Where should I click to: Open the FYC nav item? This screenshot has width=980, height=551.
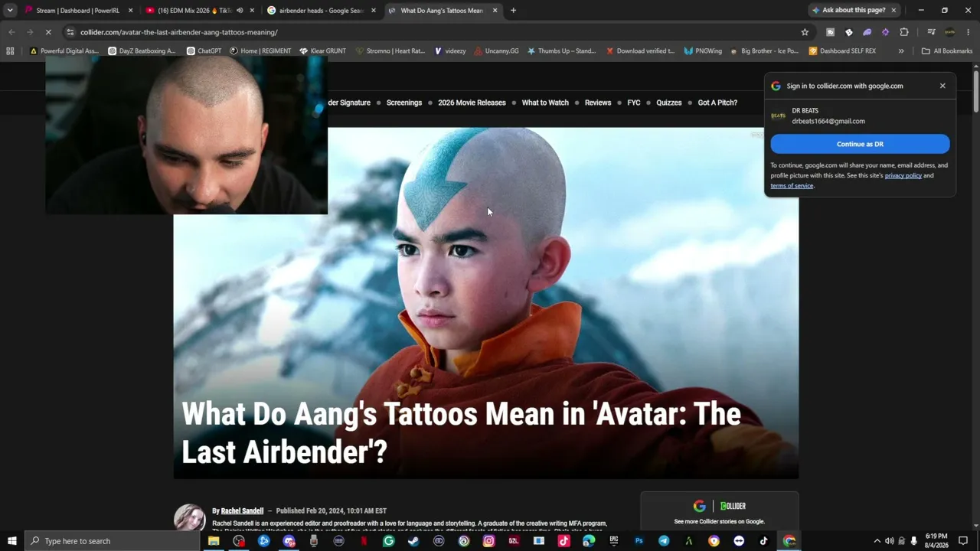coord(634,103)
